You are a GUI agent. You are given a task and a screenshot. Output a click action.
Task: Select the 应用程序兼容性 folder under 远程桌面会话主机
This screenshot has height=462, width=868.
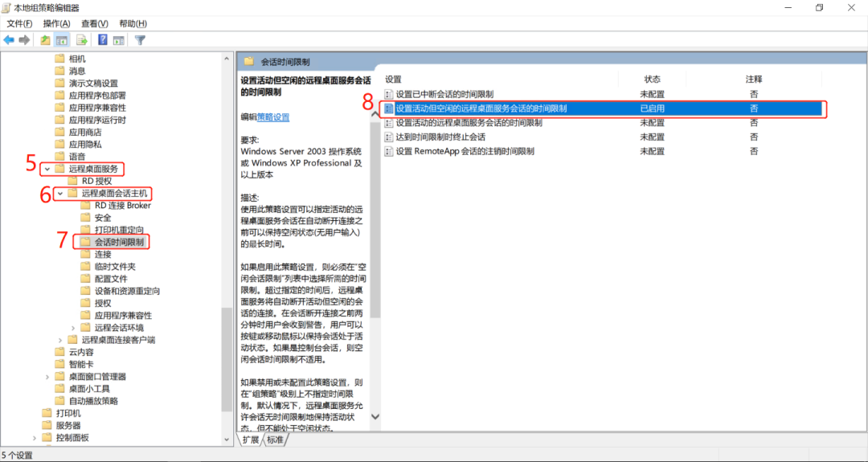pos(123,316)
